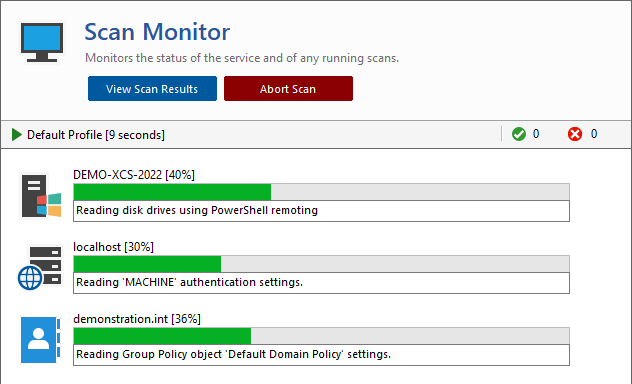Click the demonstration.int 36% progress bar
632x384 pixels.
(321, 336)
